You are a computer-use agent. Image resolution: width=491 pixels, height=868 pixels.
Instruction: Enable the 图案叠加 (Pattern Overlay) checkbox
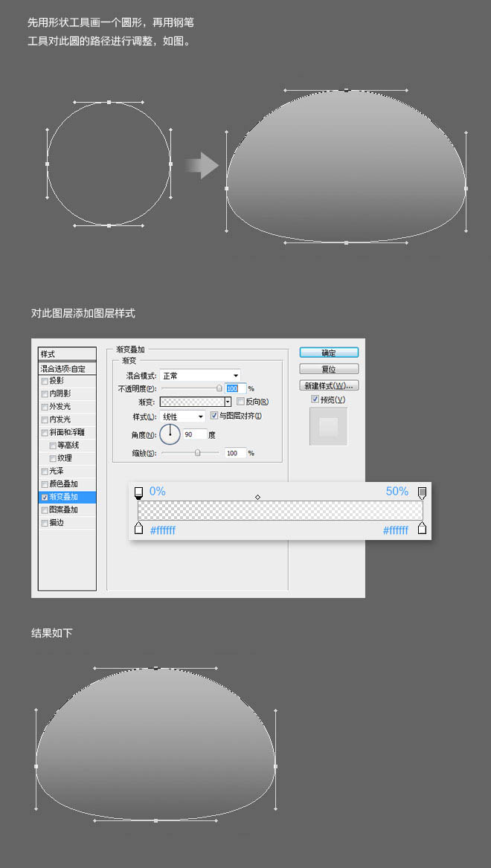pos(45,509)
